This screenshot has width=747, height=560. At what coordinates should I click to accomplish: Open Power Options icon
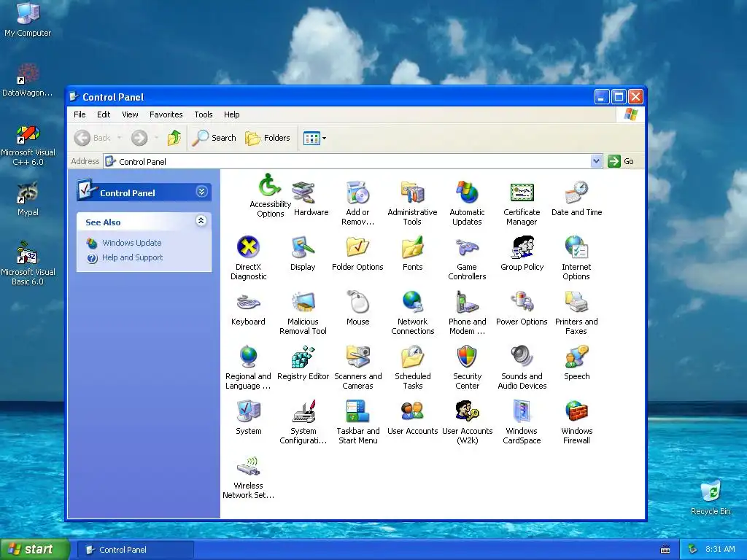(x=522, y=308)
